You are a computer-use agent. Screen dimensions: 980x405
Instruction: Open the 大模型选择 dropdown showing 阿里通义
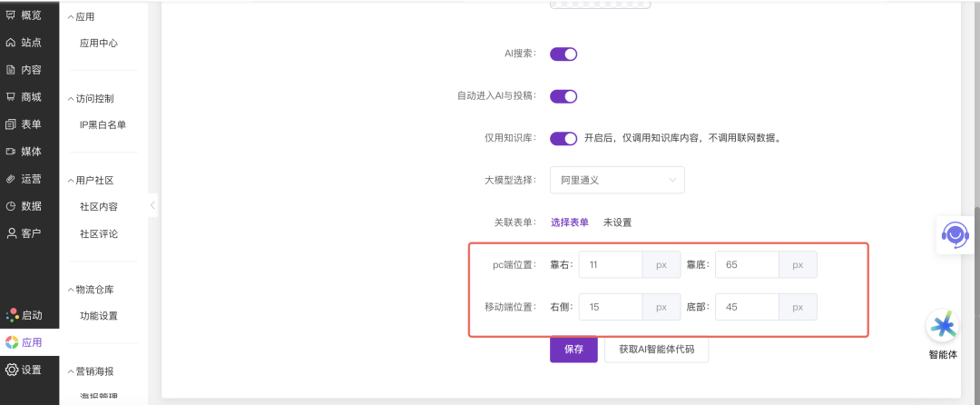tap(617, 180)
